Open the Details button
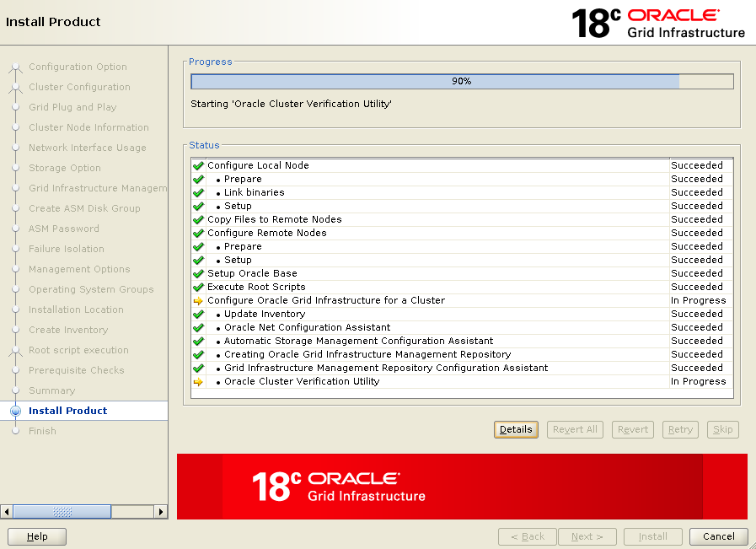The height and width of the screenshot is (549, 756). (516, 429)
